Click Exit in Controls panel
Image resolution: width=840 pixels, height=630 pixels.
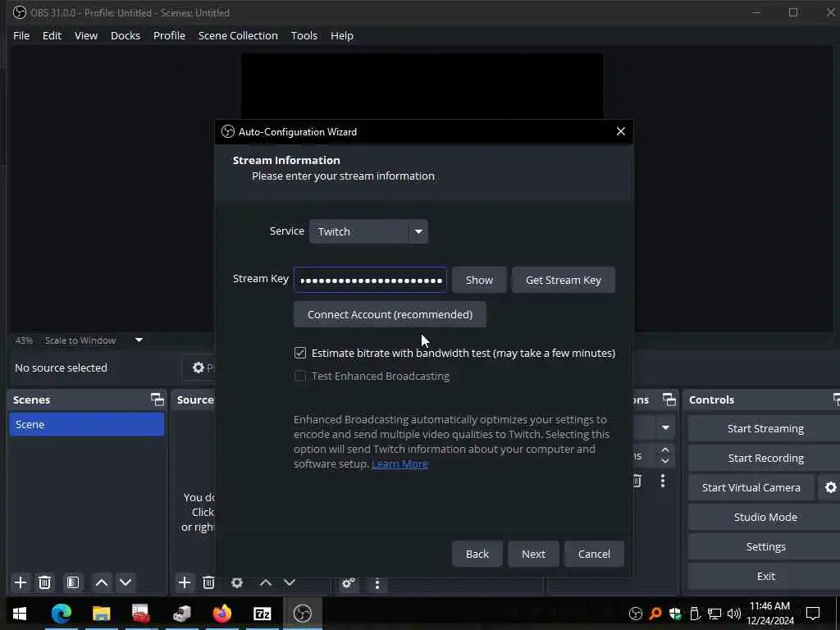pyautogui.click(x=765, y=576)
